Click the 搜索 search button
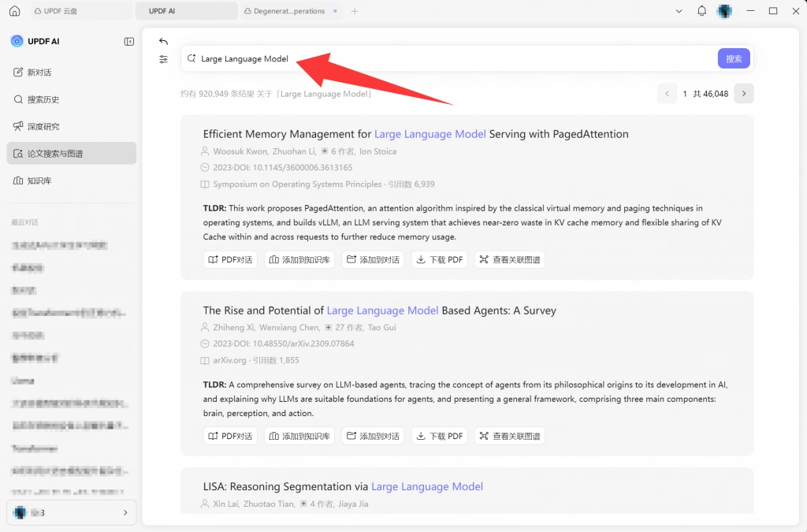This screenshot has height=532, width=807. click(734, 58)
